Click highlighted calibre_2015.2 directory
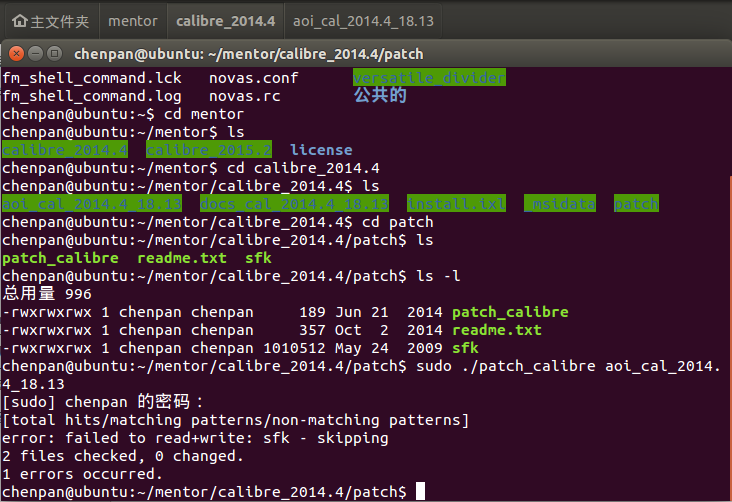The image size is (732, 502). (209, 150)
